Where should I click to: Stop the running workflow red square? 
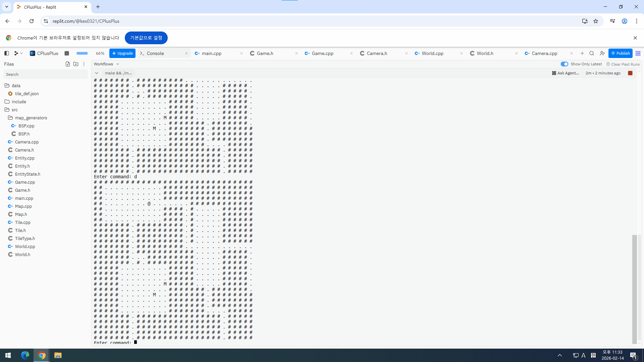[x=630, y=73]
